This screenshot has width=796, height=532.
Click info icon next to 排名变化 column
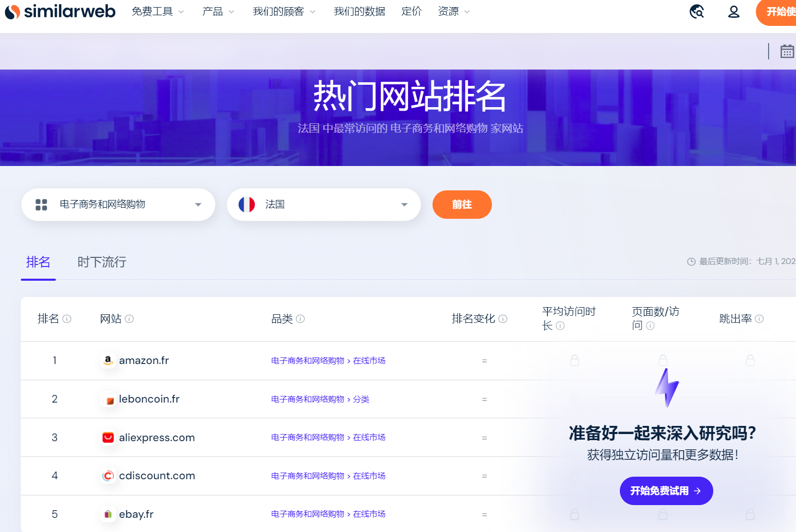pos(503,319)
